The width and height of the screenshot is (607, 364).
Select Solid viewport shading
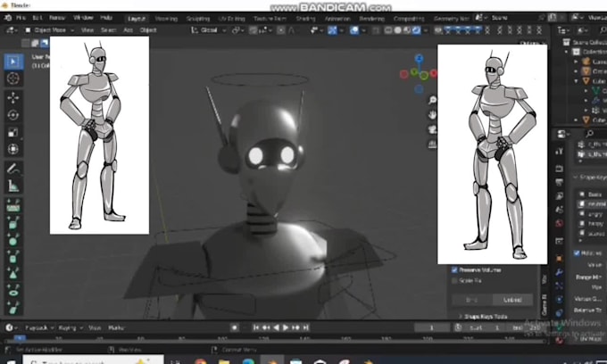(397, 30)
